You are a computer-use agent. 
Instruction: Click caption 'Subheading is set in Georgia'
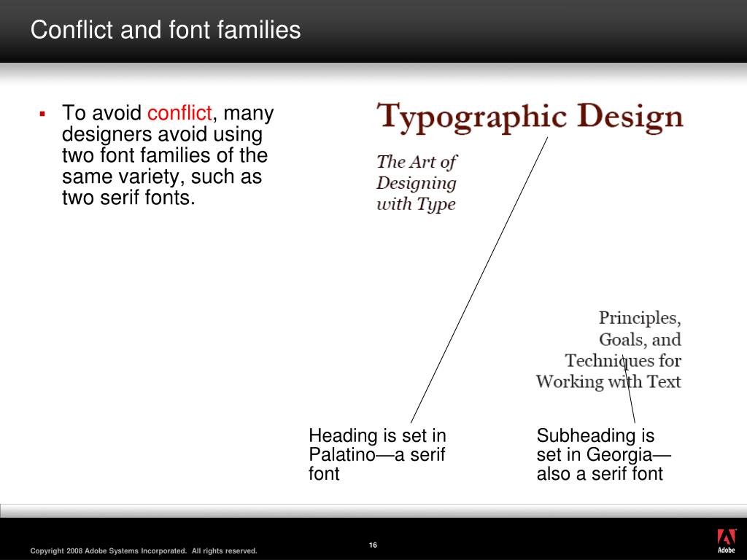click(603, 454)
